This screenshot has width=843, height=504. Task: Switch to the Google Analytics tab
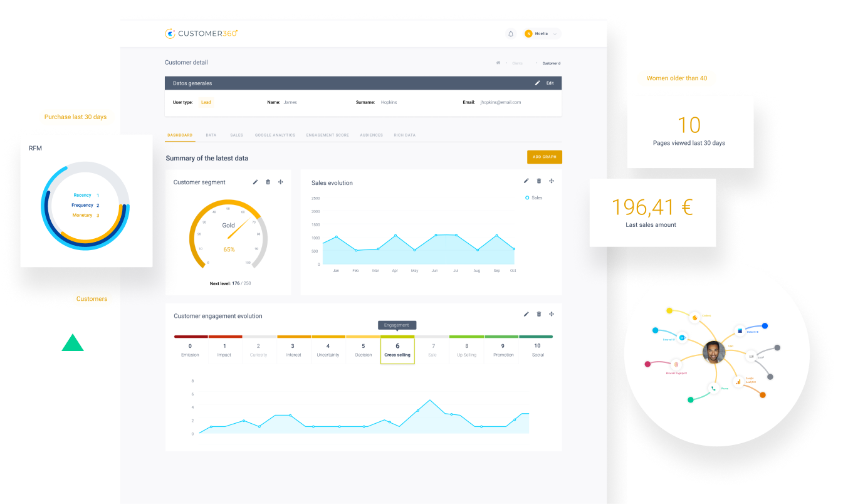pos(275,135)
